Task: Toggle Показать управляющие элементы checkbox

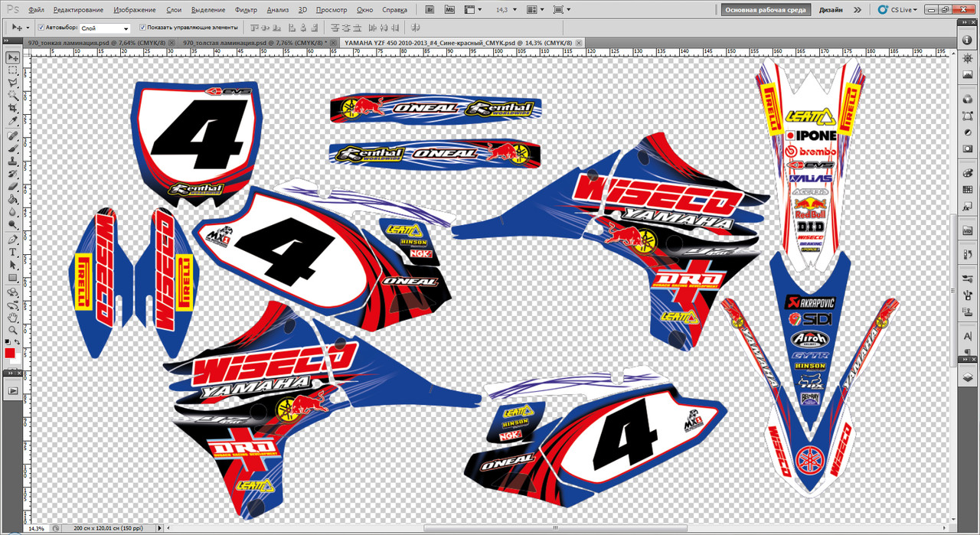Action: (x=142, y=28)
